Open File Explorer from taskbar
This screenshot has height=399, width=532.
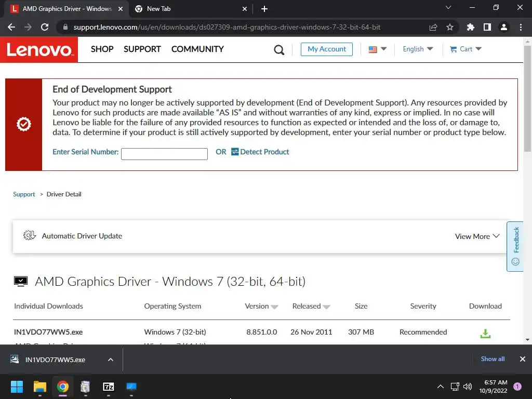(39, 387)
